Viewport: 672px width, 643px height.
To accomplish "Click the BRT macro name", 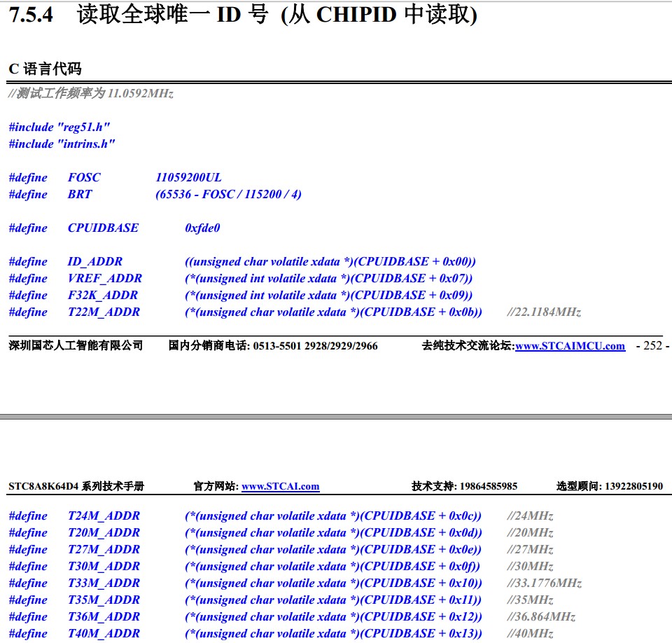I will click(80, 194).
